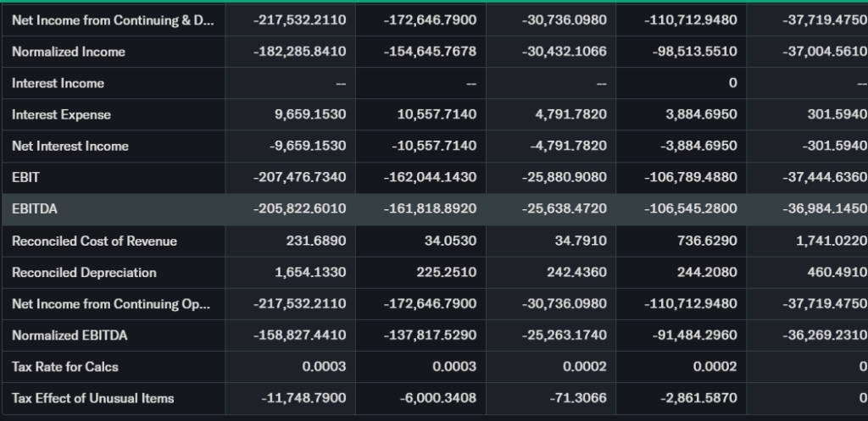Click the EBIT row label
This screenshot has width=868, height=421.
[x=25, y=178]
